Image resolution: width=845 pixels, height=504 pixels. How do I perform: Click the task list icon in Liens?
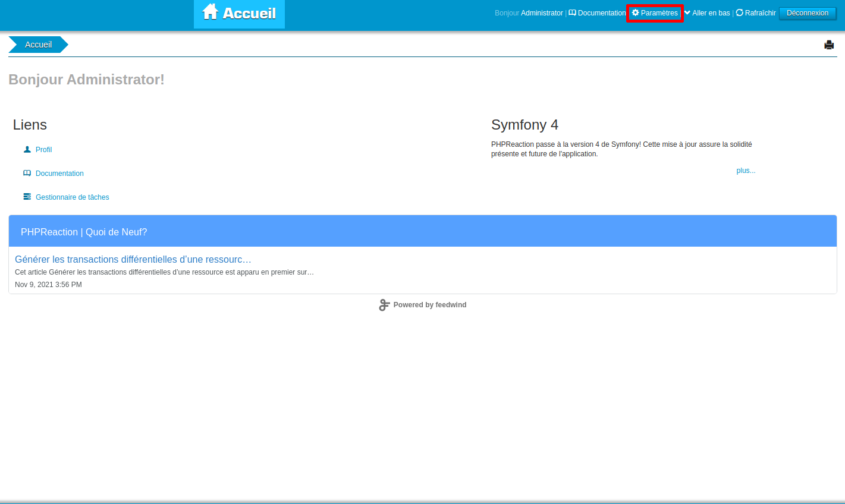27,197
